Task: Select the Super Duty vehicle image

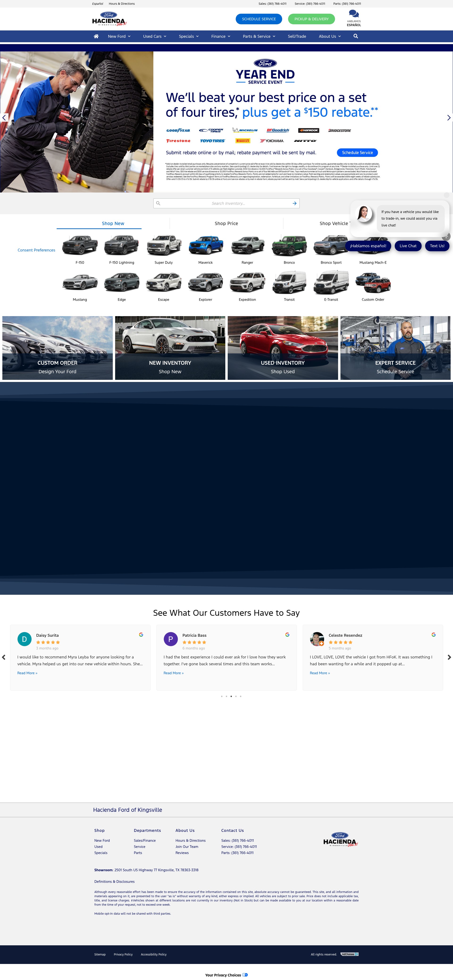Action: pyautogui.click(x=164, y=245)
